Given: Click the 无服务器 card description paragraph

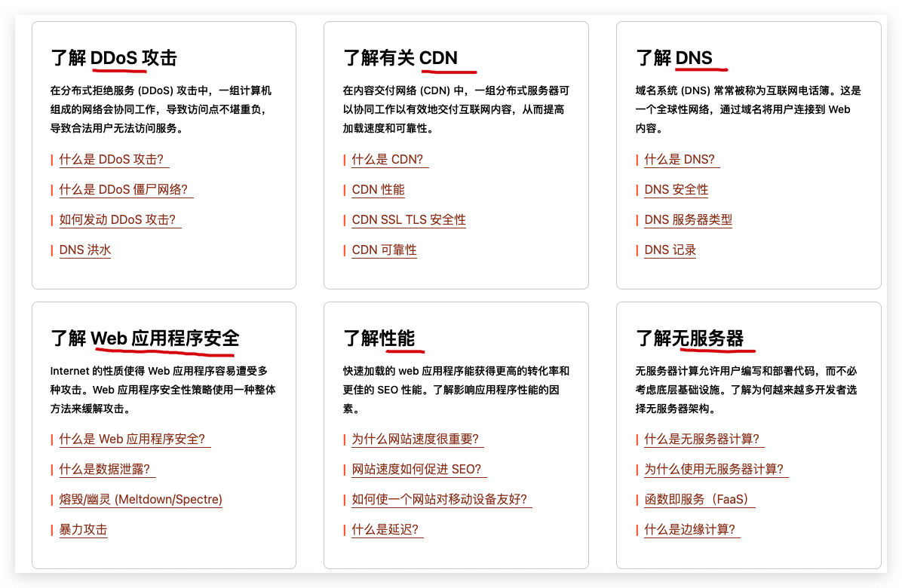Looking at the screenshot, I should click(x=746, y=390).
